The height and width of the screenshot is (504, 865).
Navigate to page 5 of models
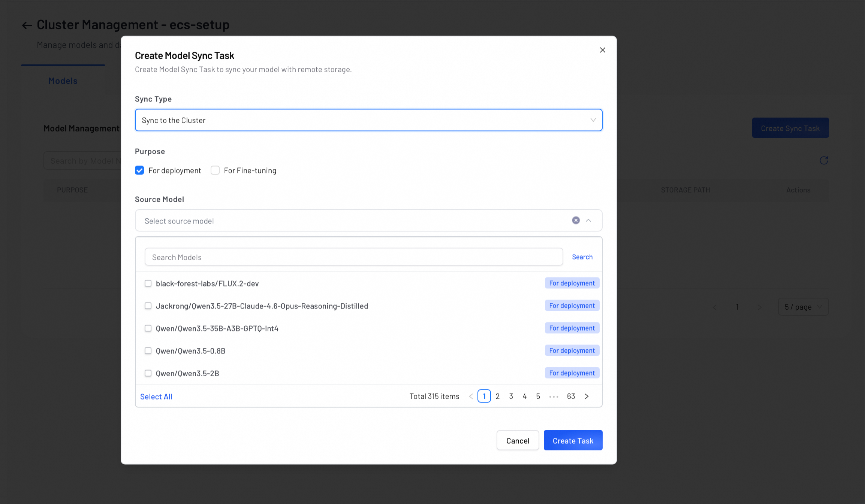point(538,396)
